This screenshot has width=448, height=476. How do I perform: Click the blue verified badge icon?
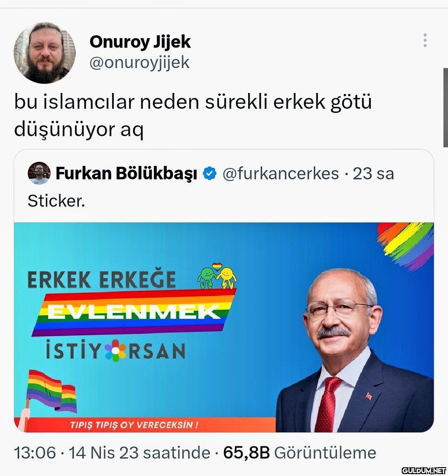click(x=210, y=173)
